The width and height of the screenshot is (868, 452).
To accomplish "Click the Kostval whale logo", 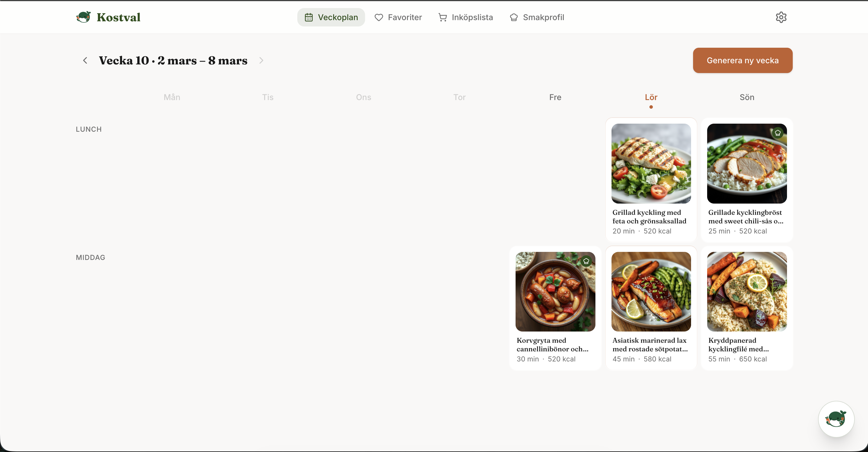I will (84, 17).
